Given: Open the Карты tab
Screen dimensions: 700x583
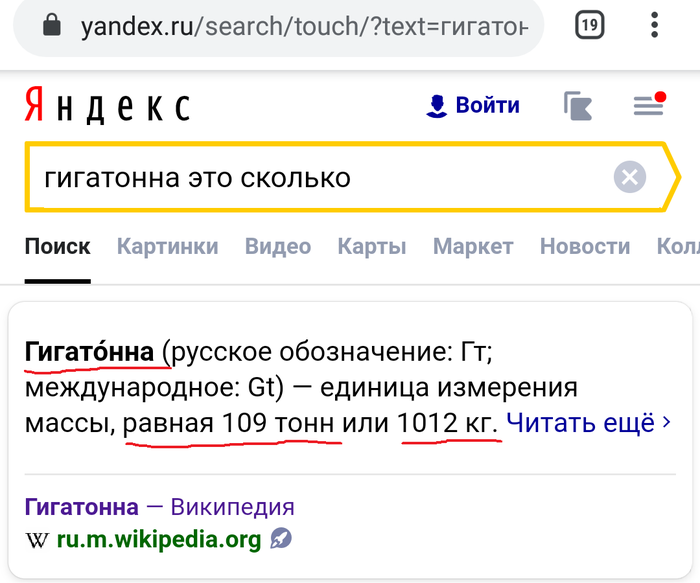Looking at the screenshot, I should pyautogui.click(x=371, y=246).
